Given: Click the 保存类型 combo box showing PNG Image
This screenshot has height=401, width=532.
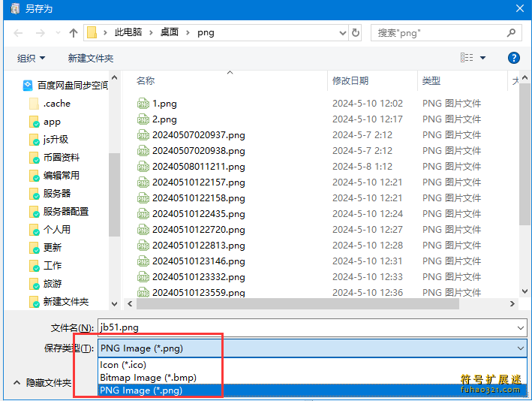Looking at the screenshot, I should click(x=312, y=348).
